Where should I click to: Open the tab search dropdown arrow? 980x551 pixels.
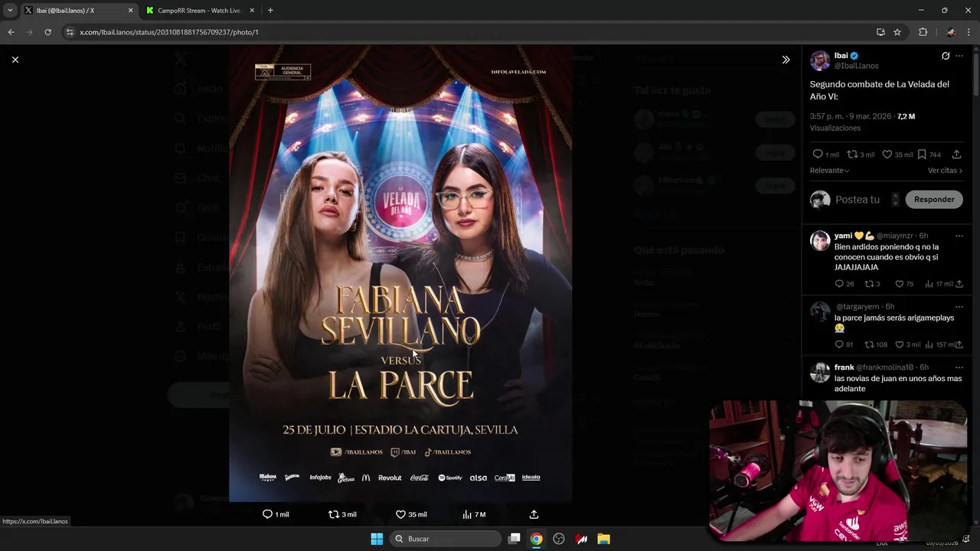click(10, 11)
